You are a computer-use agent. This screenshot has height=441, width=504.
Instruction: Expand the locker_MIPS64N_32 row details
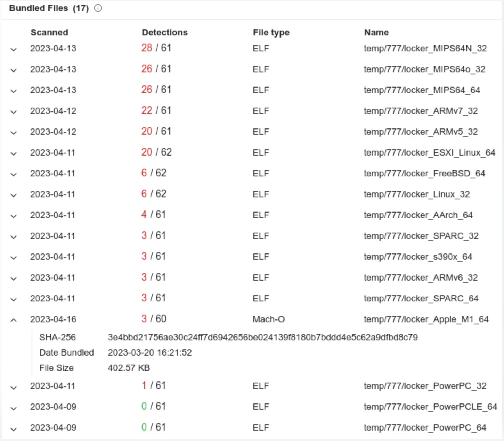tap(14, 49)
